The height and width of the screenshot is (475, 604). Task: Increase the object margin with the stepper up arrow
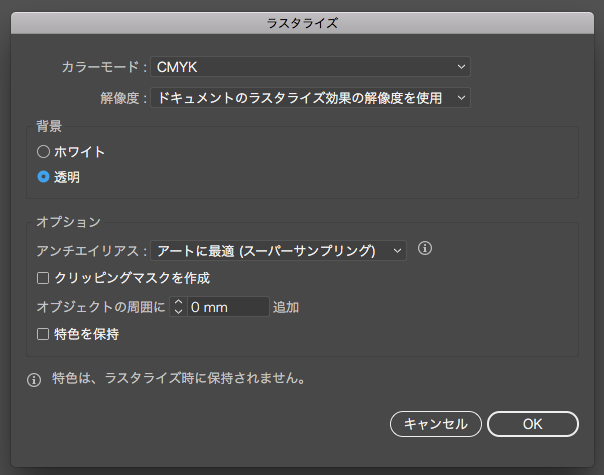178,302
